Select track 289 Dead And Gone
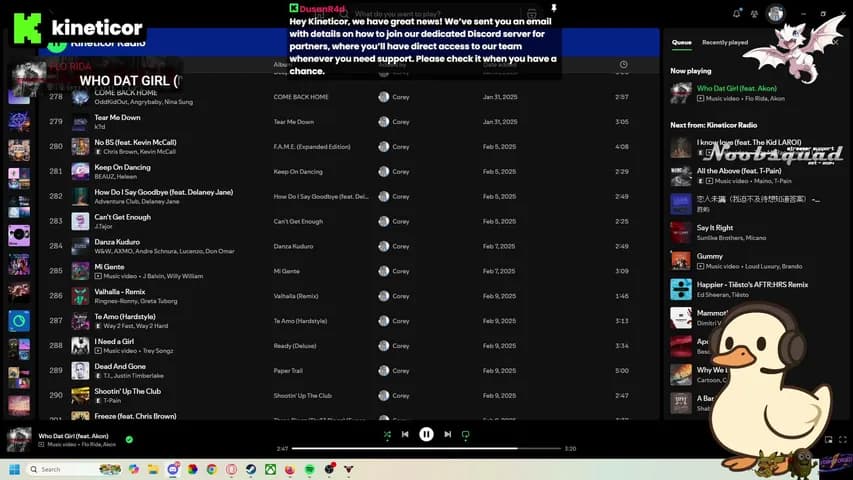The height and width of the screenshot is (480, 853). [348, 371]
